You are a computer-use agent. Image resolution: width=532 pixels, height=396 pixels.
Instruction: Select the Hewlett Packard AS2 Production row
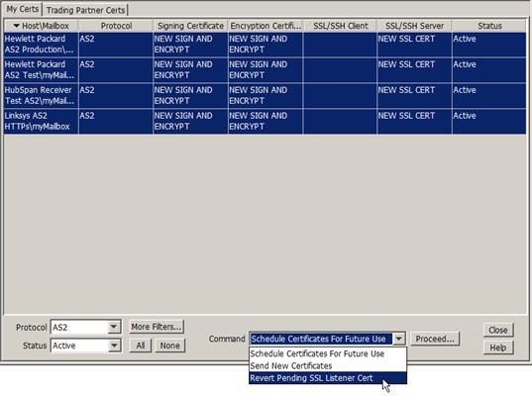[265, 45]
